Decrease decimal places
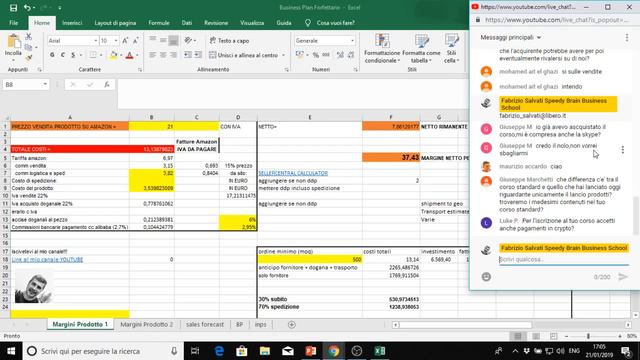Viewport: 640px width, 360px height. click(351, 55)
